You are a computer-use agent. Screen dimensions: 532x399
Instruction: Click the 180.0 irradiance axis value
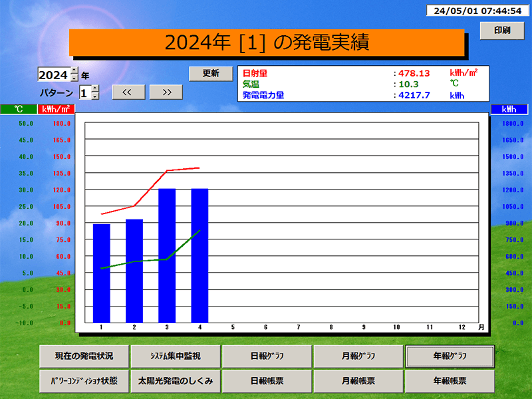62,124
